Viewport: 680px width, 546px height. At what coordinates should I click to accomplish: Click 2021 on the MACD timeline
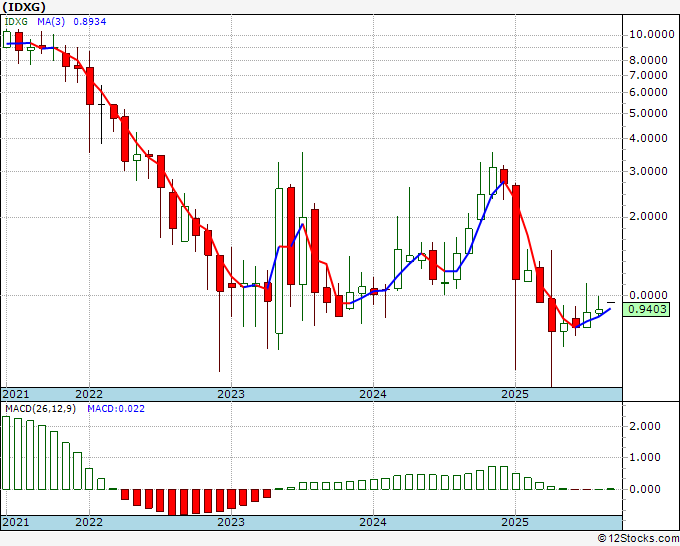coord(16,522)
